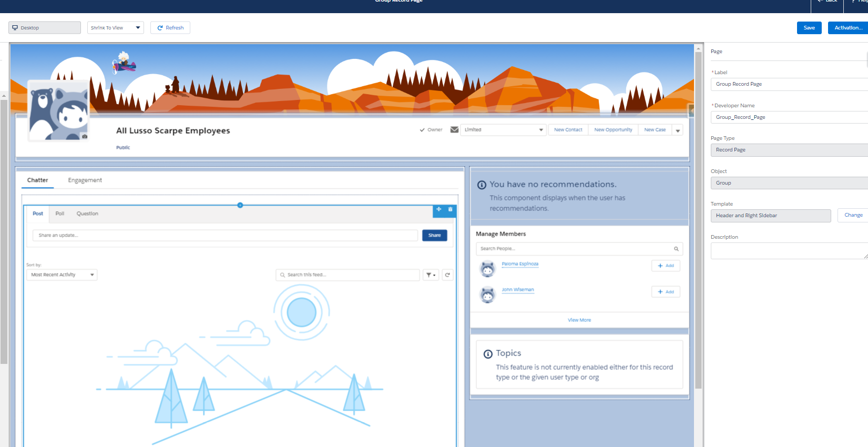
Task: Click the View More link
Action: point(579,320)
